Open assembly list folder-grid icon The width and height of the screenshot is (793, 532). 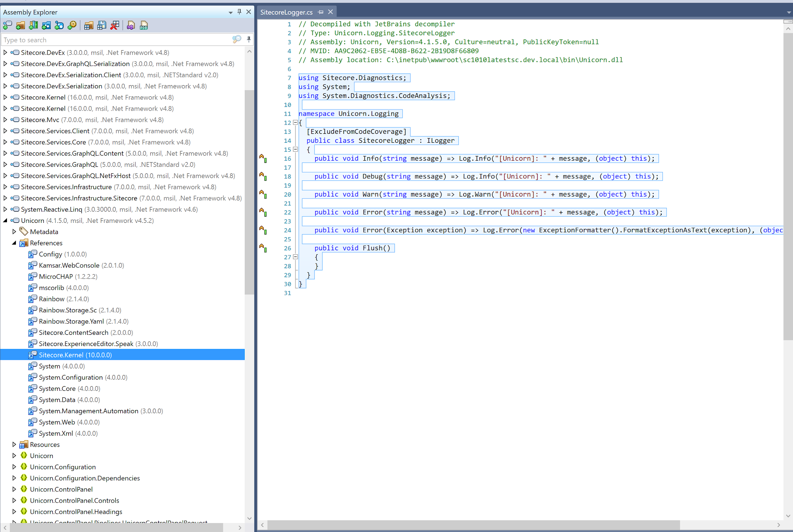[x=89, y=26]
